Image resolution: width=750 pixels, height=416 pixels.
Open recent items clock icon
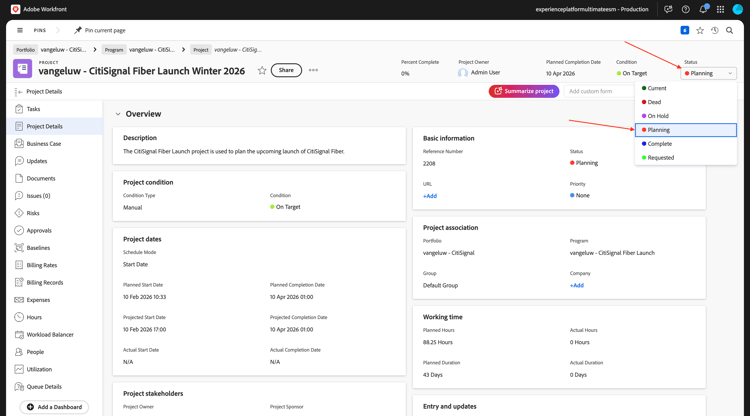pyautogui.click(x=715, y=30)
